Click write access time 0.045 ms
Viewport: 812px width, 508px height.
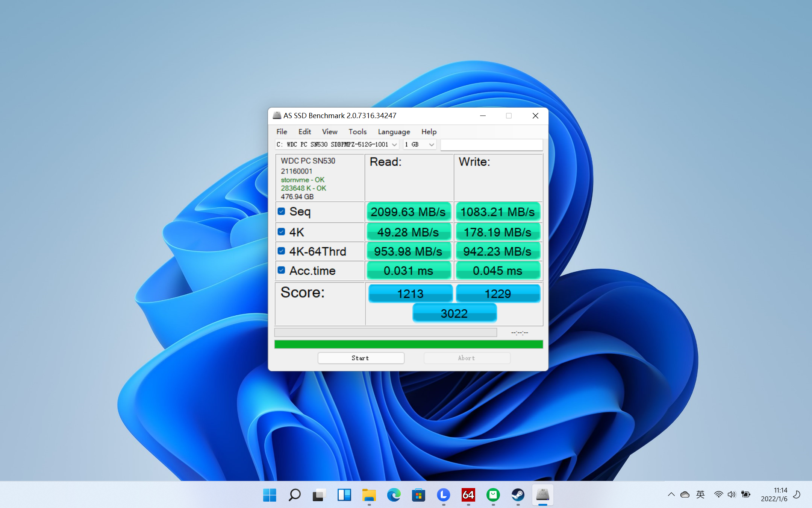pos(498,271)
